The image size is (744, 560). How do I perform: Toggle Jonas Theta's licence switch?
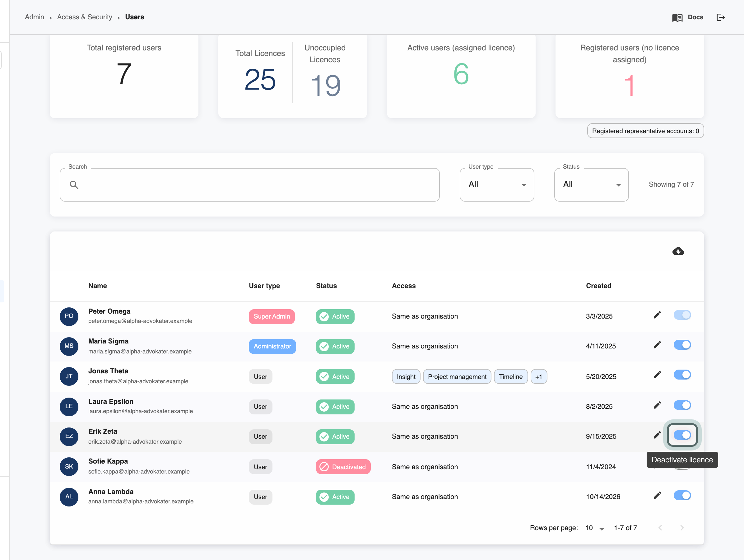point(682,375)
